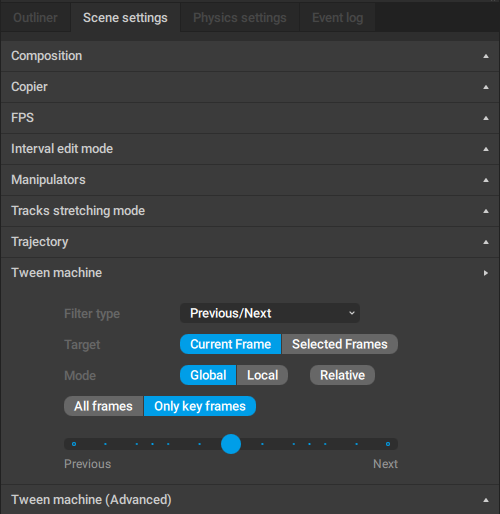Expand the Copier section arrow
This screenshot has width=500, height=514.
[486, 87]
